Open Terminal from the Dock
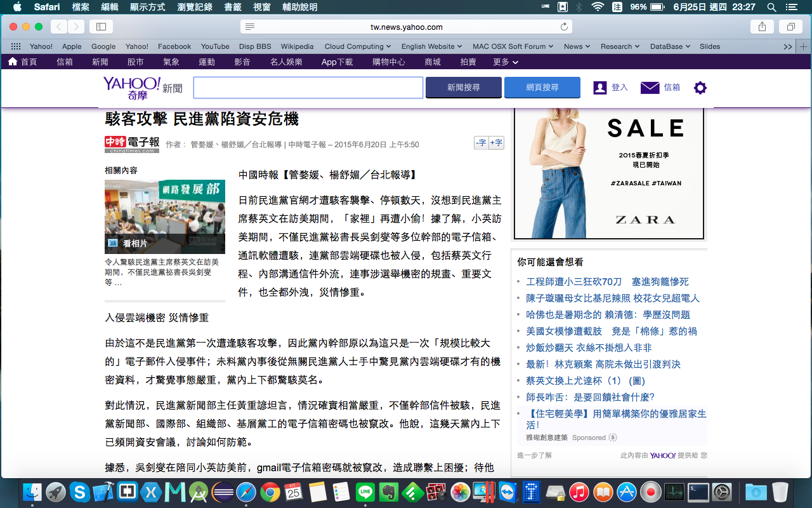This screenshot has width=812, height=508. [x=698, y=492]
